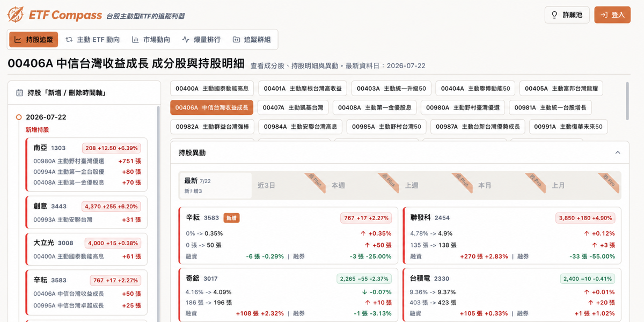This screenshot has width=644, height=322.
Task: Click the 新增 badge beside 辛耘
Action: click(232, 217)
